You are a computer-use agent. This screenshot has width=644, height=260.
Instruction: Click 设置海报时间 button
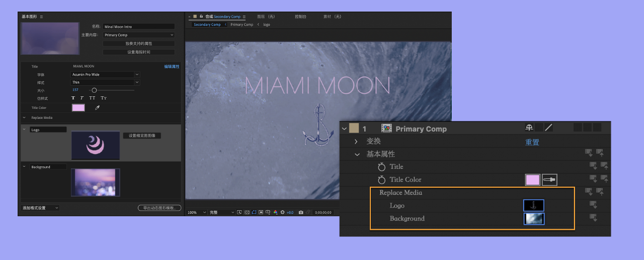click(138, 52)
